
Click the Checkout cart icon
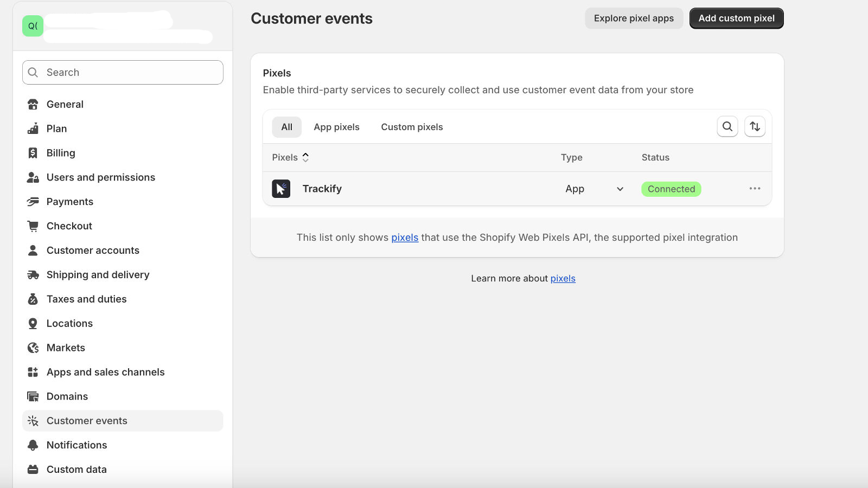(x=33, y=226)
